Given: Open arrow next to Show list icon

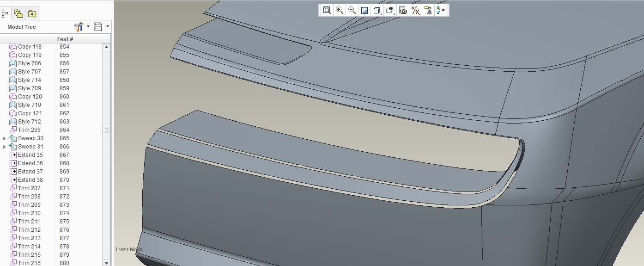Looking at the screenshot, I should (108, 26).
